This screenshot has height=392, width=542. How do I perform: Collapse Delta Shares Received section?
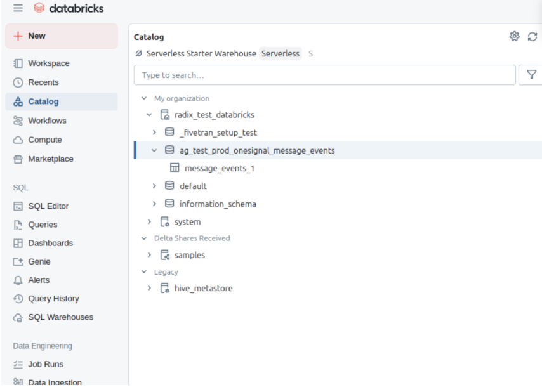(x=144, y=238)
